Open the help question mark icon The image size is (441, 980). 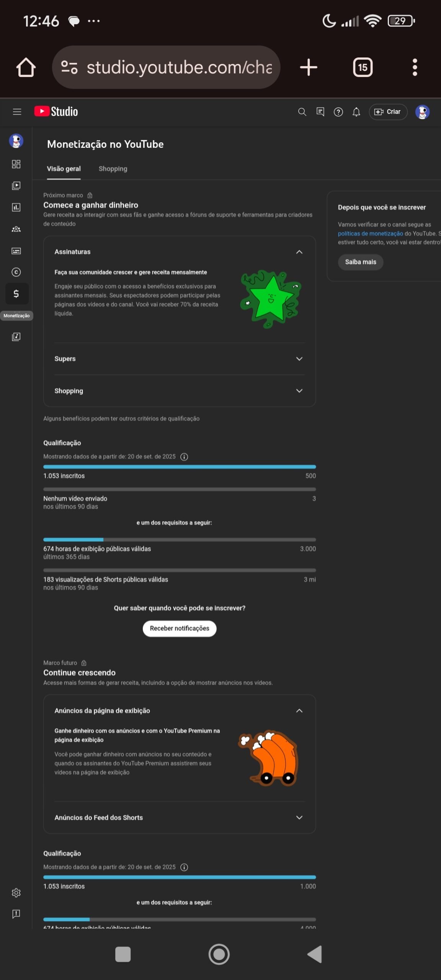338,112
